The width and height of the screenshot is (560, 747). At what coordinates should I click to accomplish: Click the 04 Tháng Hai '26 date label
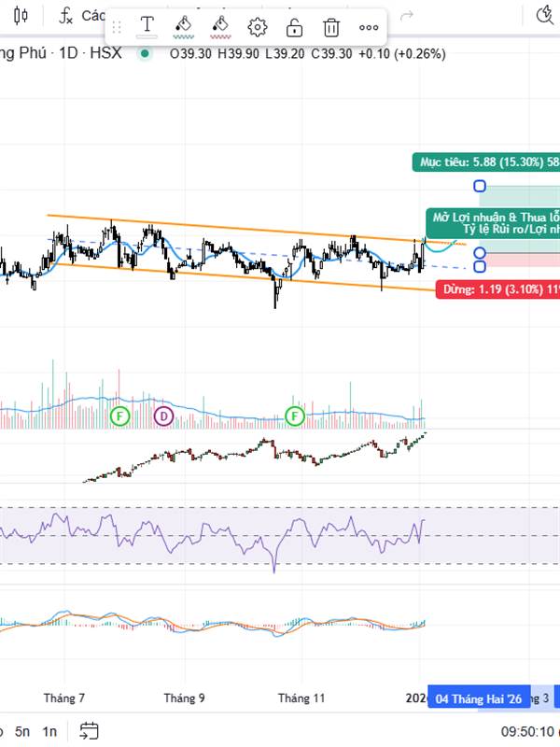click(x=479, y=698)
